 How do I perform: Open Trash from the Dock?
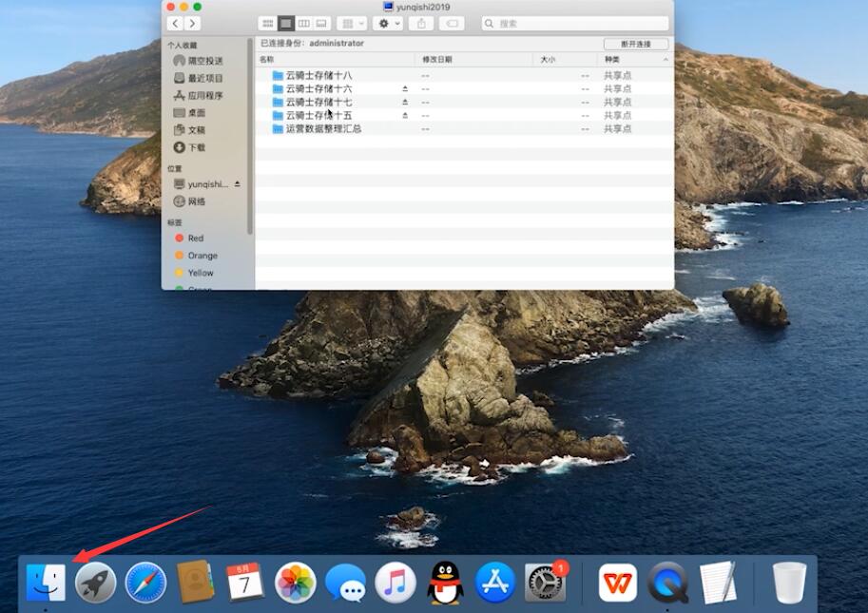tap(789, 583)
